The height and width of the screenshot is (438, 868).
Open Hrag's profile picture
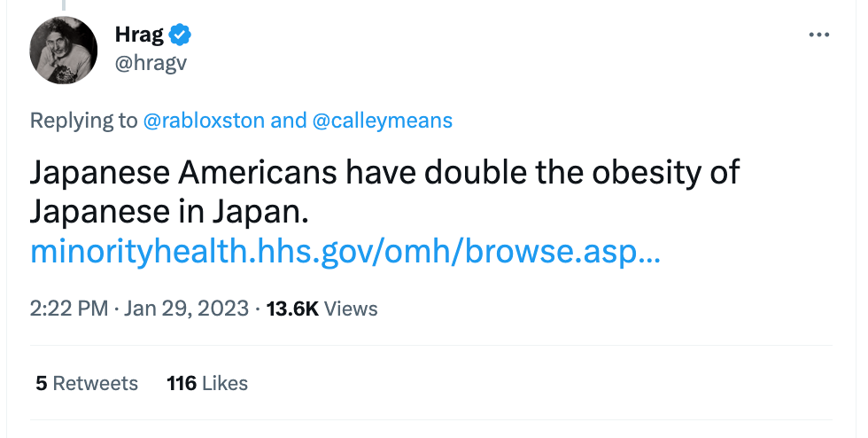tap(64, 50)
